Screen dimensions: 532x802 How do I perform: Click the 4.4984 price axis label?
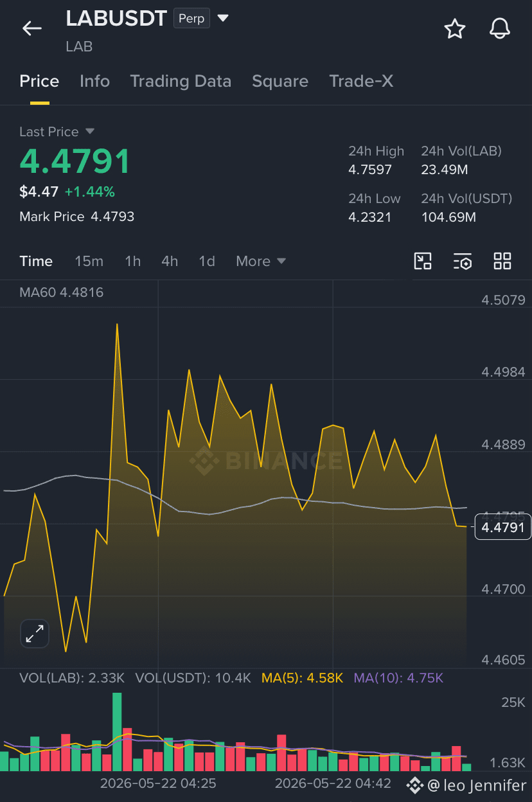coord(503,372)
